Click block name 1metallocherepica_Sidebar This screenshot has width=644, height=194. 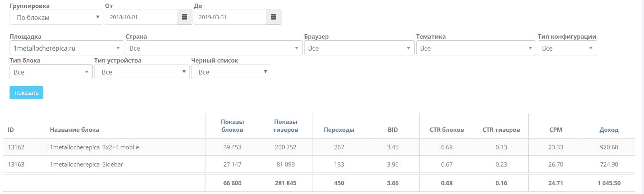coord(86,165)
